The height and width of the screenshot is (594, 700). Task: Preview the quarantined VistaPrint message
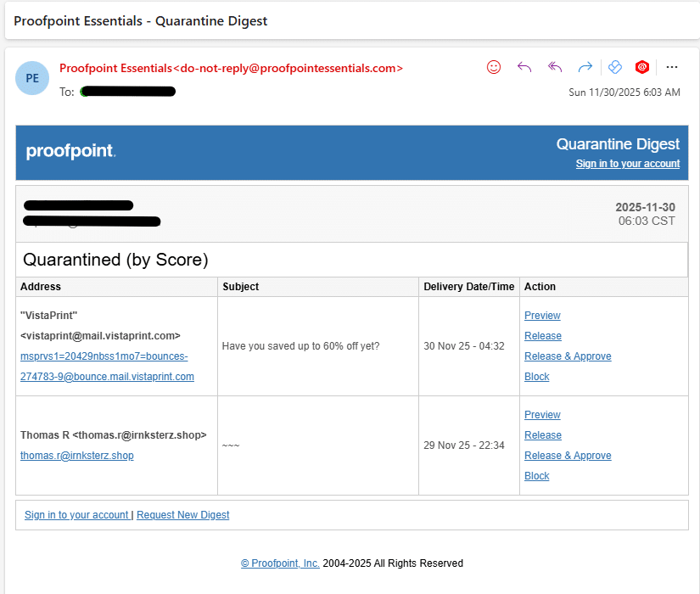tap(542, 316)
